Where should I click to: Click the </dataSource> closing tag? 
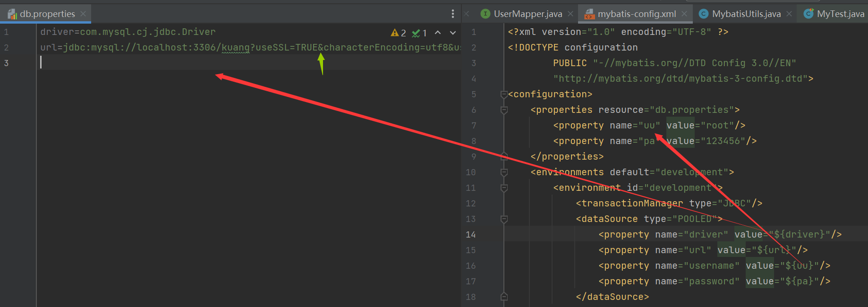point(613,297)
